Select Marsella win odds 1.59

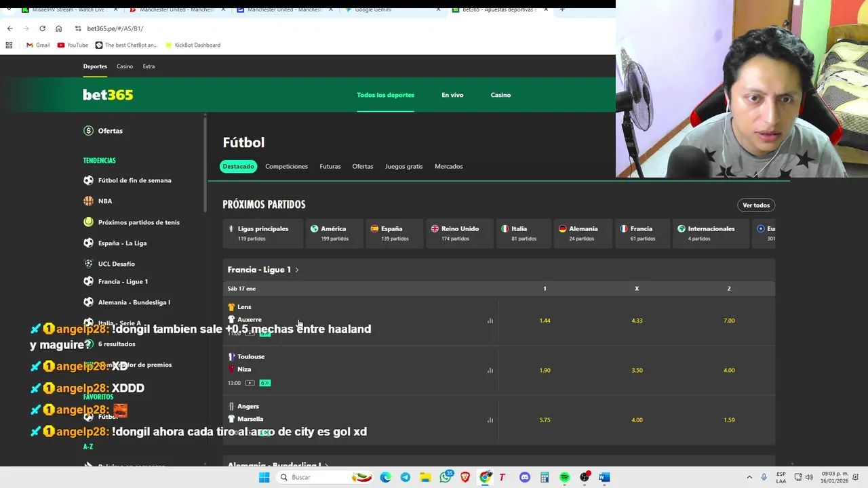(729, 420)
